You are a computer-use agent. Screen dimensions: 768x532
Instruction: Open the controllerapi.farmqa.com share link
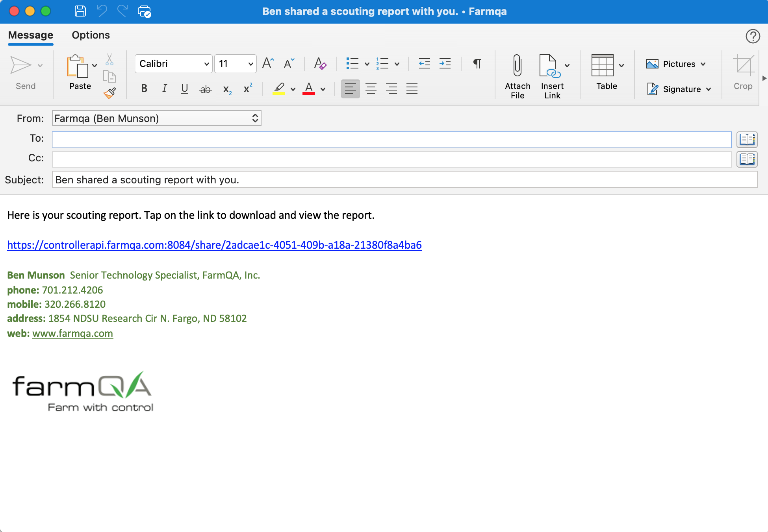(x=215, y=245)
